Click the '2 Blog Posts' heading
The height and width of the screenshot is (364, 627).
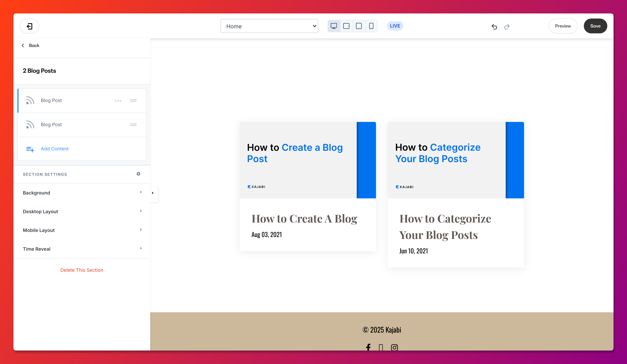[39, 71]
